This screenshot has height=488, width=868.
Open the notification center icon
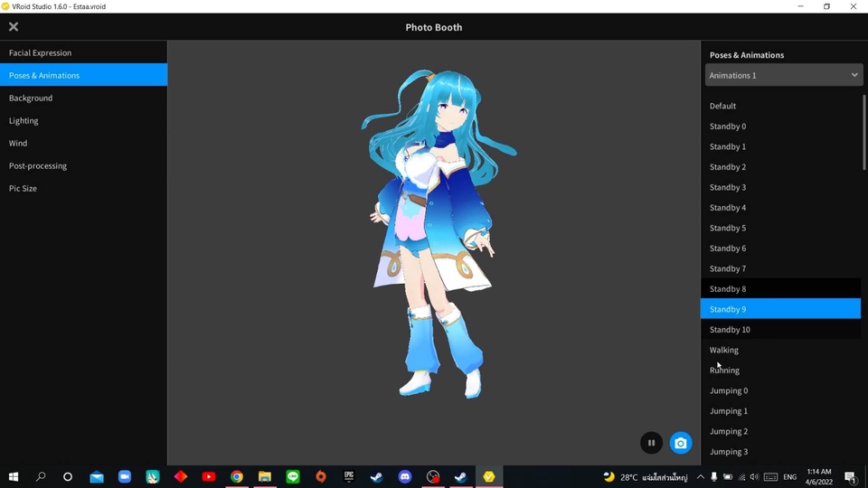[x=851, y=476]
